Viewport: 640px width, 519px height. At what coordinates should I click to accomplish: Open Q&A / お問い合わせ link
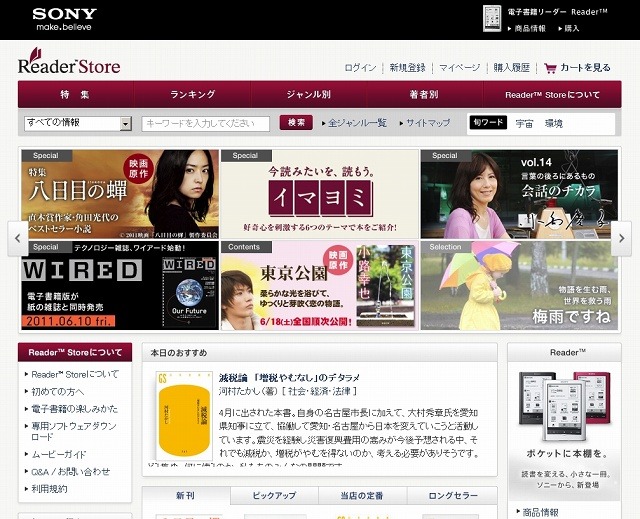point(71,472)
